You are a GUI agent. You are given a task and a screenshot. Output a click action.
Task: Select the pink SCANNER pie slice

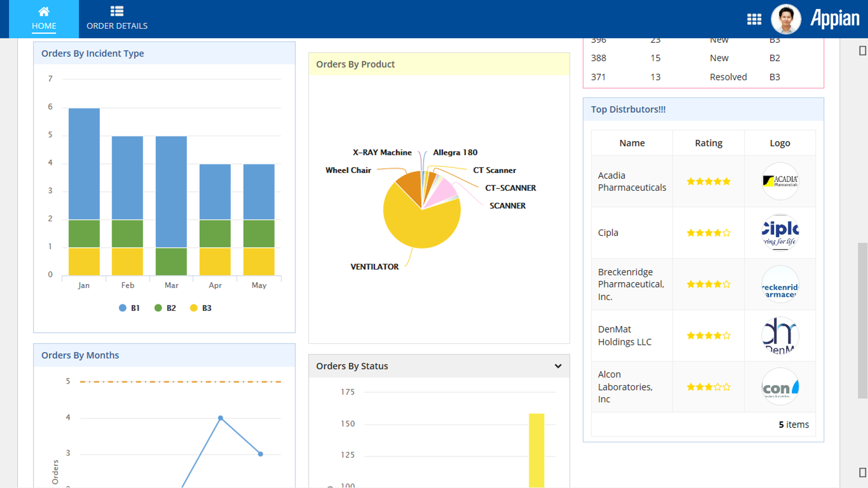coord(443,192)
